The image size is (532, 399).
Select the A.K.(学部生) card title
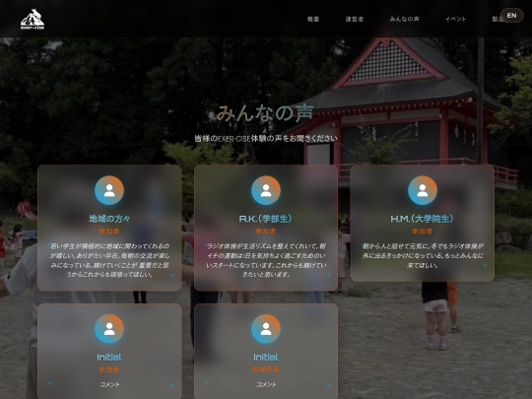coord(266,219)
